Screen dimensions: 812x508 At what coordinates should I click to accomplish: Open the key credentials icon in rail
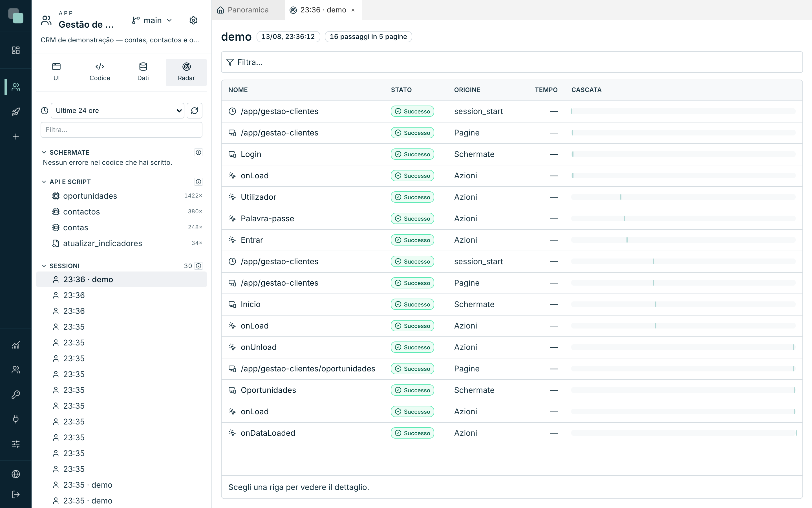(16, 395)
